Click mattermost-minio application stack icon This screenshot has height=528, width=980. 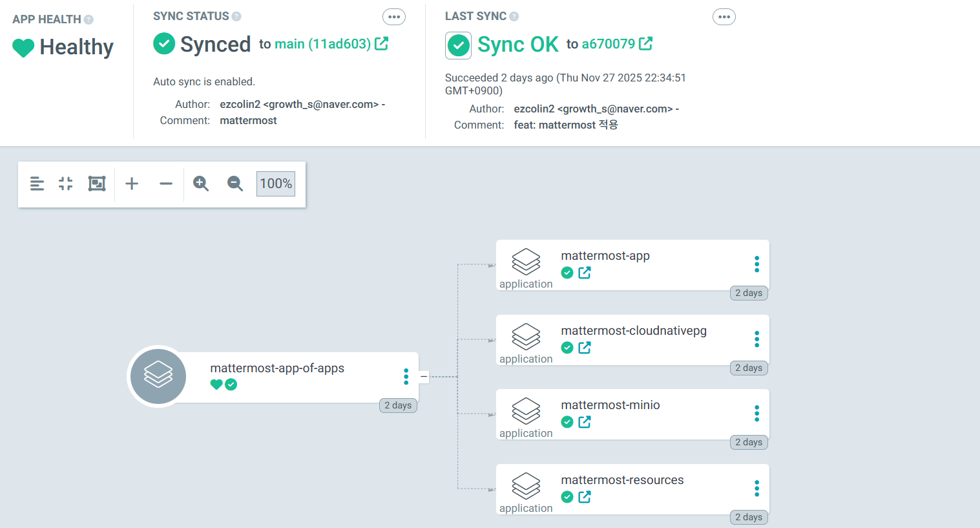[x=526, y=411]
